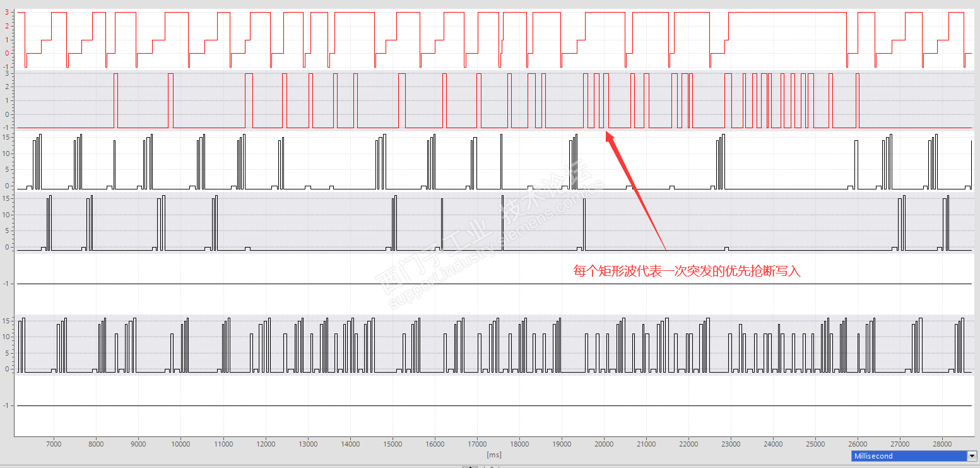The height and width of the screenshot is (468, 980).
Task: Open the Millisecond time unit dropdown arrow
Action: coord(972,456)
